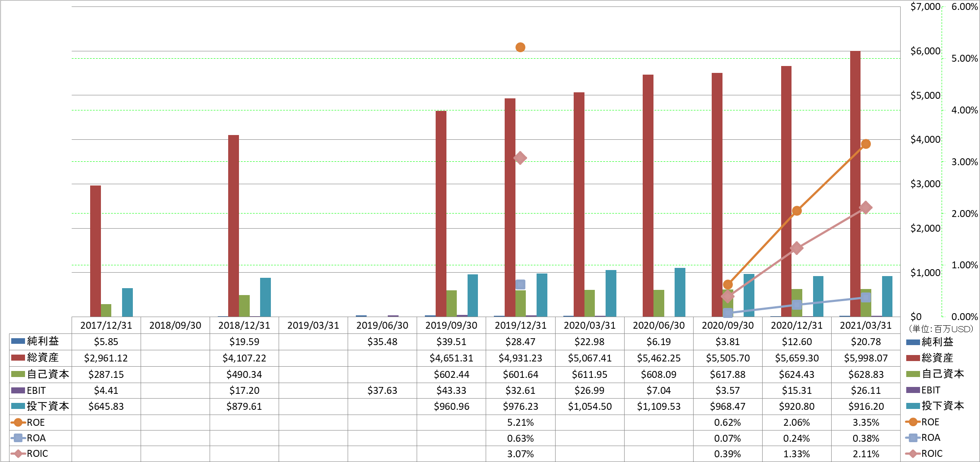
Task: Click the $37.63 EBIT cell
Action: [x=382, y=390]
